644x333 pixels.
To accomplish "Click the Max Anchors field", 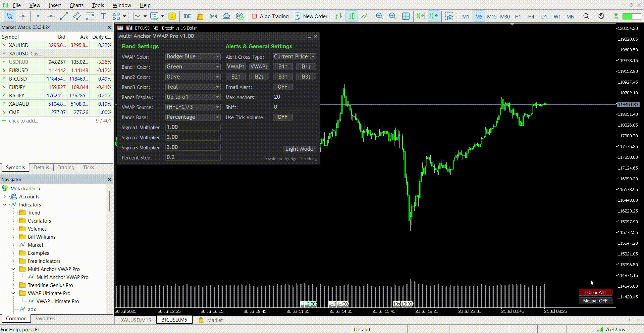I will [294, 97].
